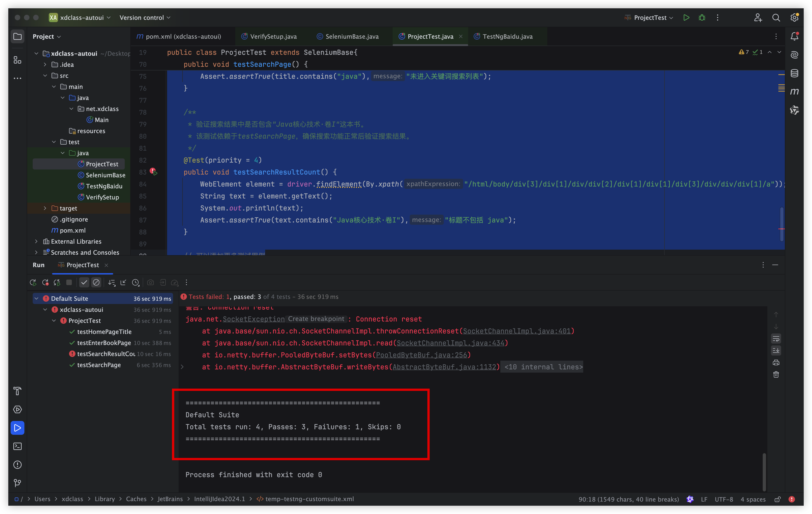
Task: Click the console vertical scrollbar thumb
Action: pos(764,472)
